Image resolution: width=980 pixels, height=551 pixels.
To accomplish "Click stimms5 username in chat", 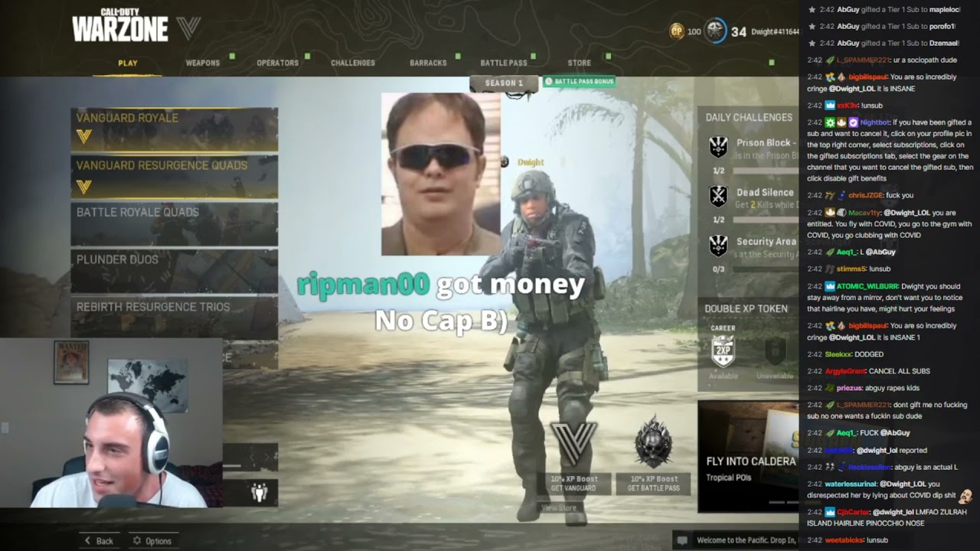I will pos(851,269).
